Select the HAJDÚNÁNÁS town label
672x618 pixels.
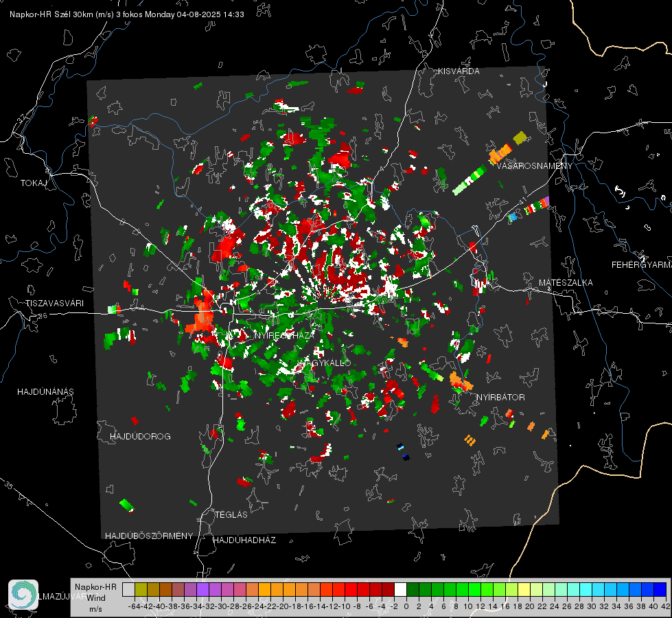pyautogui.click(x=45, y=391)
